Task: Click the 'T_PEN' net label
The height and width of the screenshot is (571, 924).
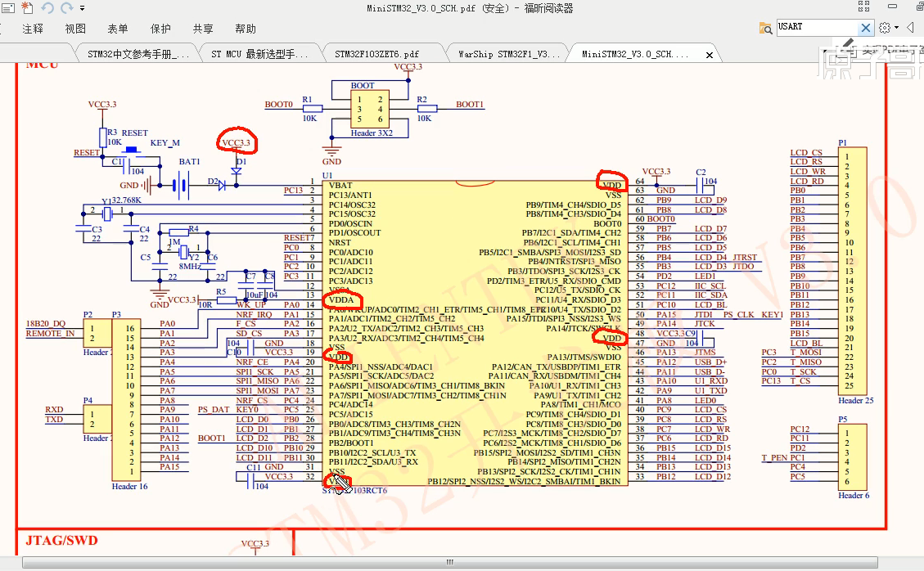Action: tap(774, 458)
